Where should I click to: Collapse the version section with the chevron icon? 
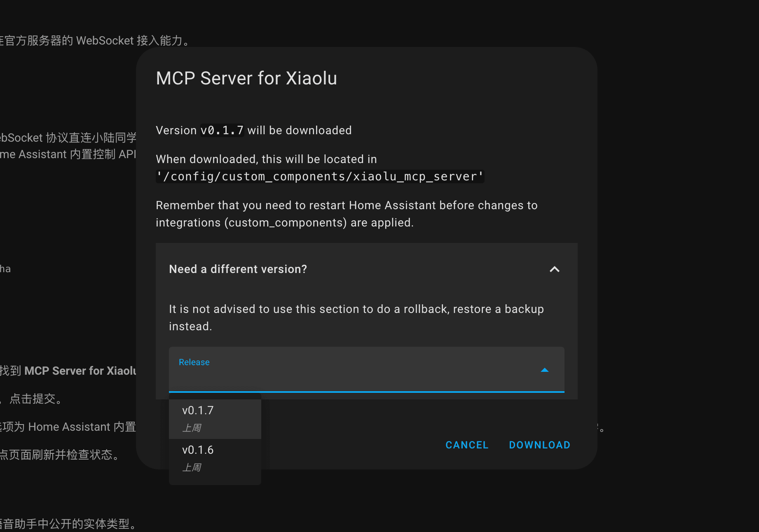pos(555,269)
